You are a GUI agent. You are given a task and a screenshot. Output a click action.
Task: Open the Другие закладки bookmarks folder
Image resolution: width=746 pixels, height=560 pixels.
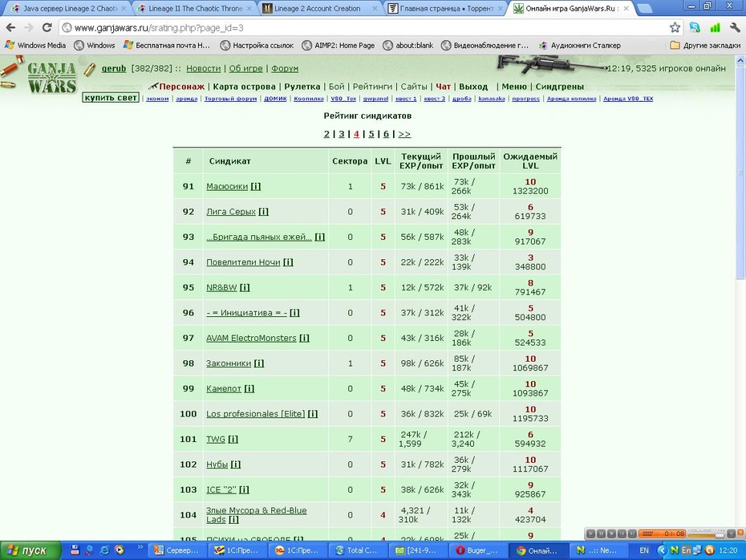click(706, 45)
